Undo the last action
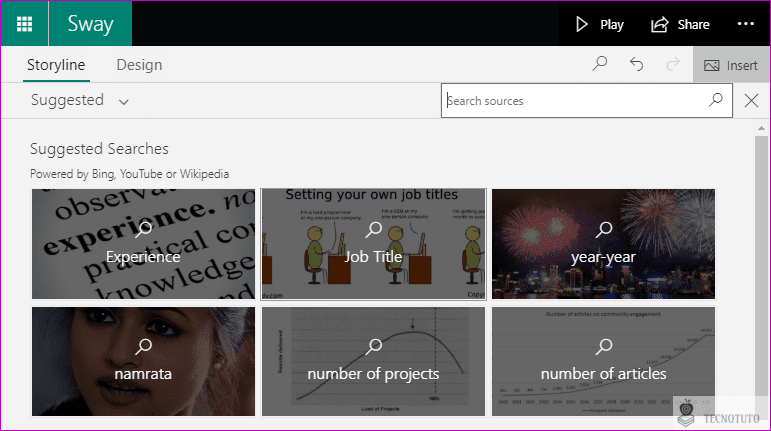The height and width of the screenshot is (431, 771). pos(636,64)
